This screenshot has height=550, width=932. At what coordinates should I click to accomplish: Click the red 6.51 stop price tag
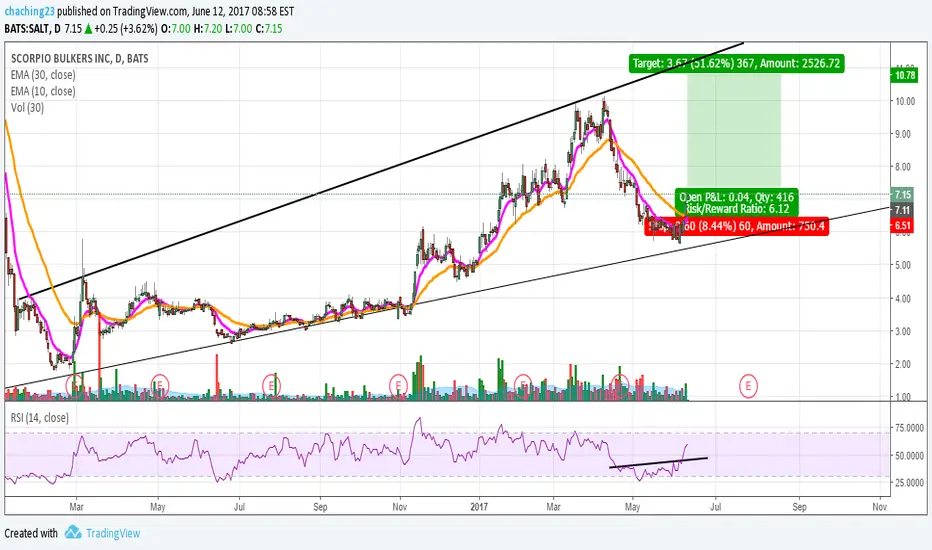coord(902,225)
